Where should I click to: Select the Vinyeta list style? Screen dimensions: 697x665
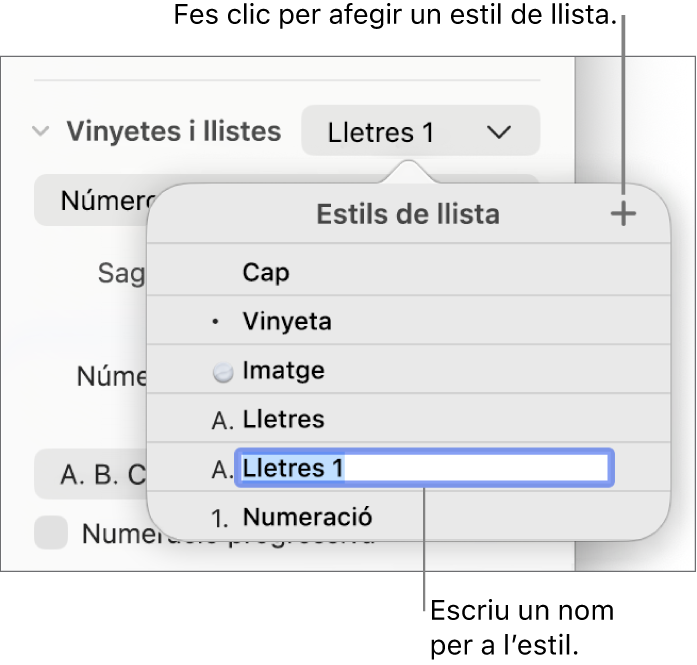(x=408, y=320)
